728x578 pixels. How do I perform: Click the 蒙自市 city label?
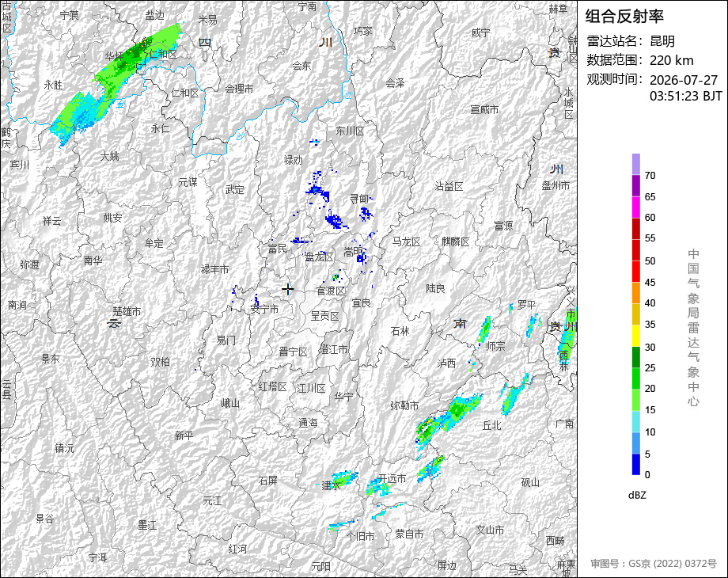click(410, 534)
